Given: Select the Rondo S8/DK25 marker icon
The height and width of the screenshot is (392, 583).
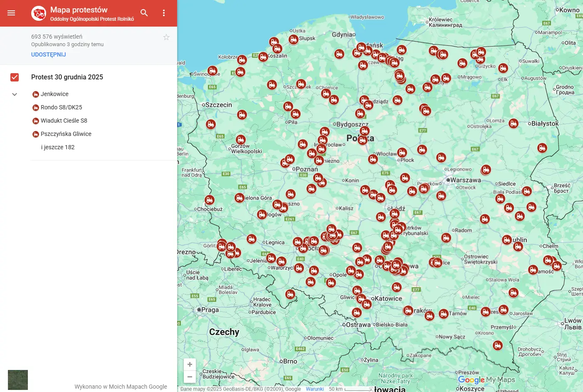Looking at the screenshot, I should (x=35, y=107).
